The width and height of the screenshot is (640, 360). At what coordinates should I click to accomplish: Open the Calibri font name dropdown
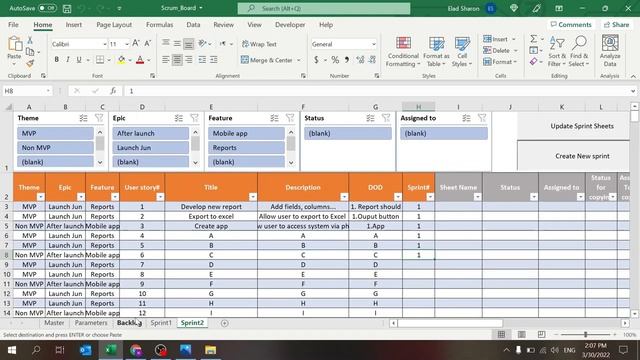(x=104, y=44)
